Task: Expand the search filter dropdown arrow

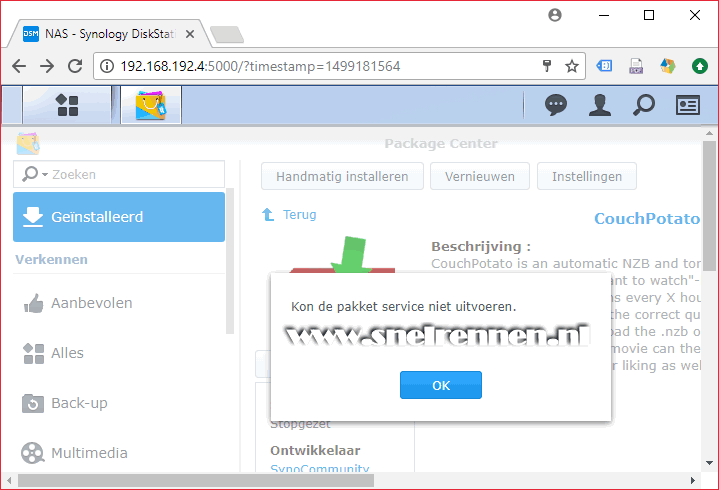Action: [x=45, y=175]
